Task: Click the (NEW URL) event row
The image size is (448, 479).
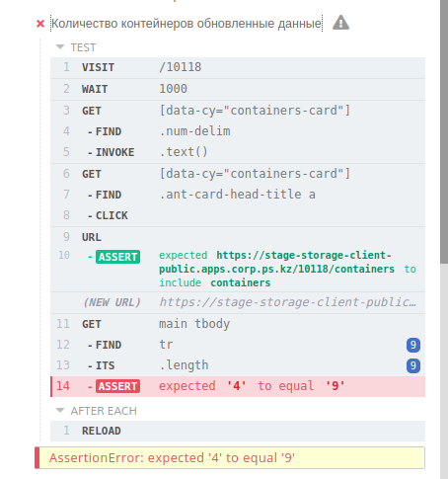Action: coord(238,302)
